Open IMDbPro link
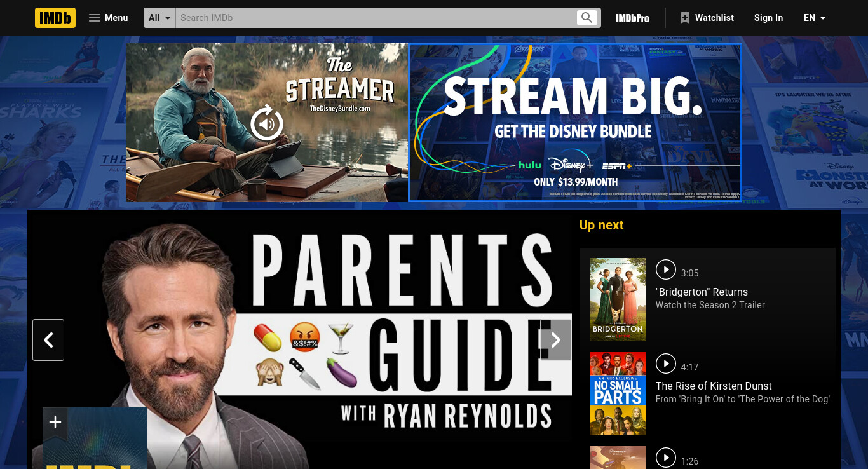Image resolution: width=868 pixels, height=469 pixels. 632,18
